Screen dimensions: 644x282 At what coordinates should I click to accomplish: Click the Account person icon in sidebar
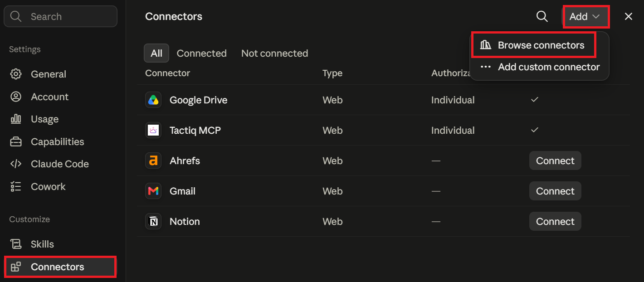[16, 97]
